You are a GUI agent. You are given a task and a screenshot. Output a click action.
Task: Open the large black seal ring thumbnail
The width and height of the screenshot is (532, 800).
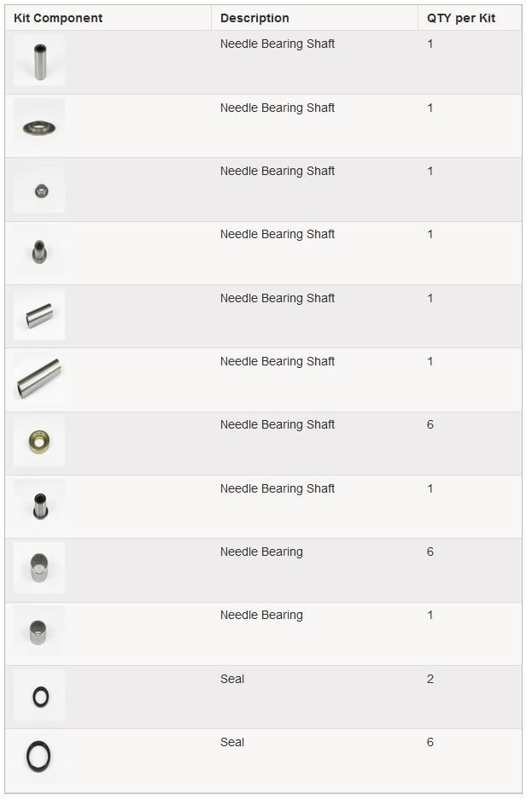coord(39,758)
